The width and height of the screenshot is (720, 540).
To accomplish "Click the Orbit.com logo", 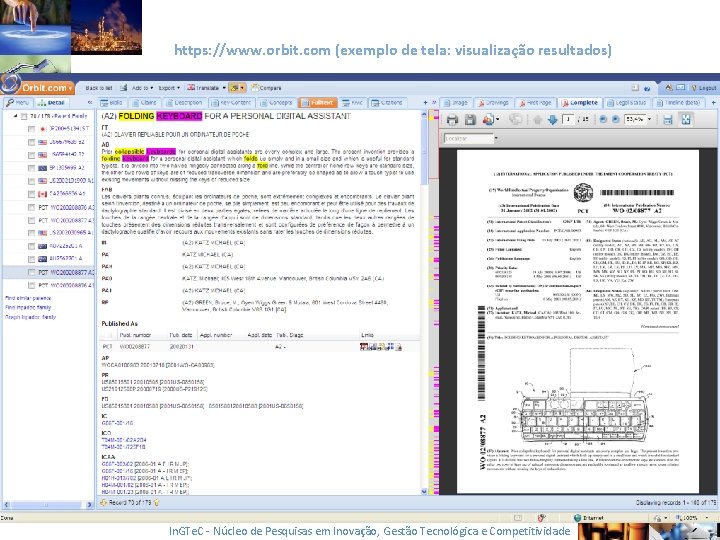I will 37,87.
